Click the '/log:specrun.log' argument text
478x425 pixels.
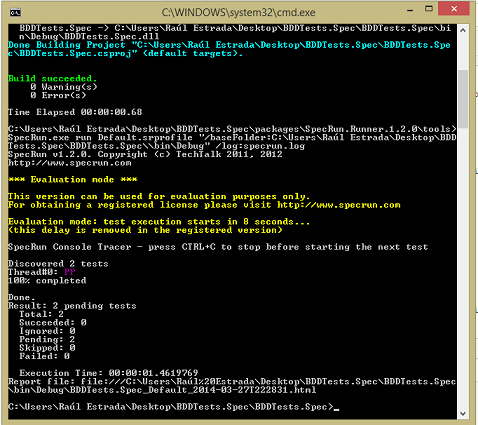point(260,146)
